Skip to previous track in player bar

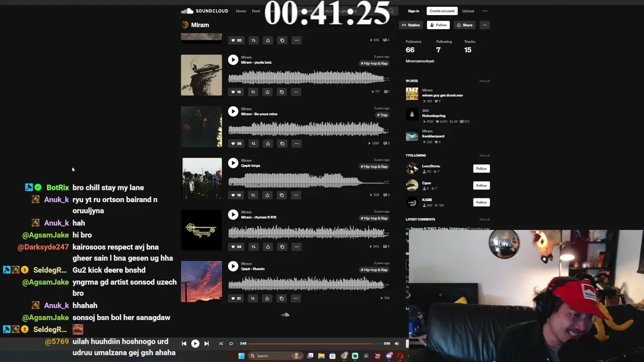(x=184, y=344)
